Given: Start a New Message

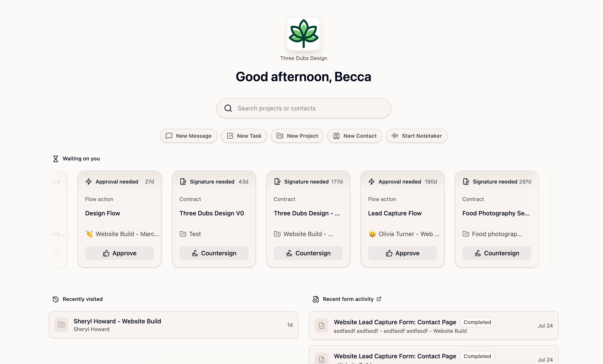Looking at the screenshot, I should click(x=188, y=136).
